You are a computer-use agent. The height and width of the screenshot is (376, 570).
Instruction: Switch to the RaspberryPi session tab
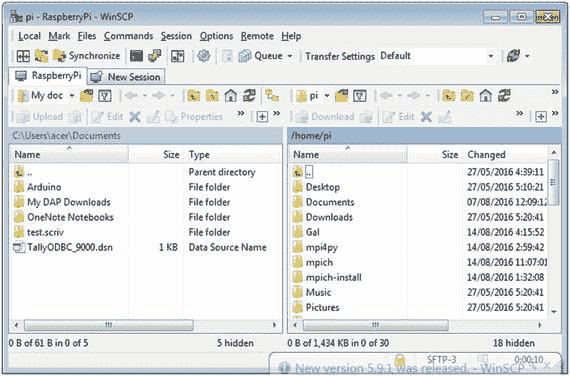coord(48,76)
